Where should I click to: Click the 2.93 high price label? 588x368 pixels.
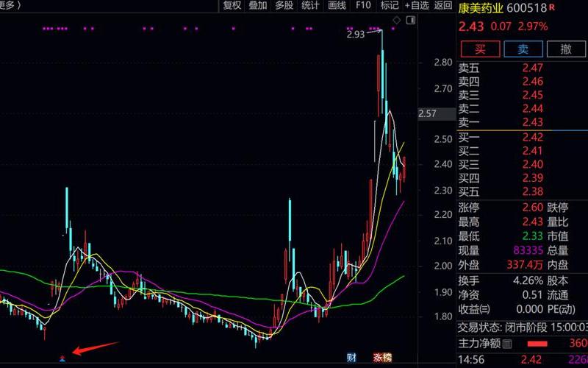tap(356, 35)
